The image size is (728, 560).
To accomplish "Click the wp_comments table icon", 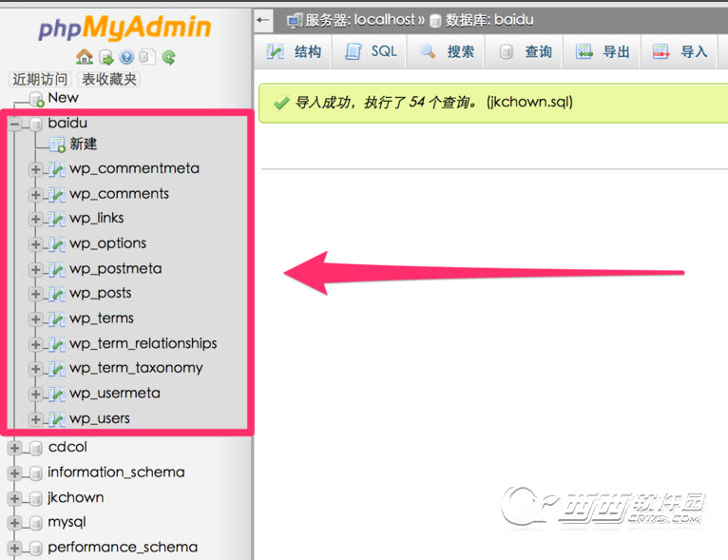I will coord(56,194).
